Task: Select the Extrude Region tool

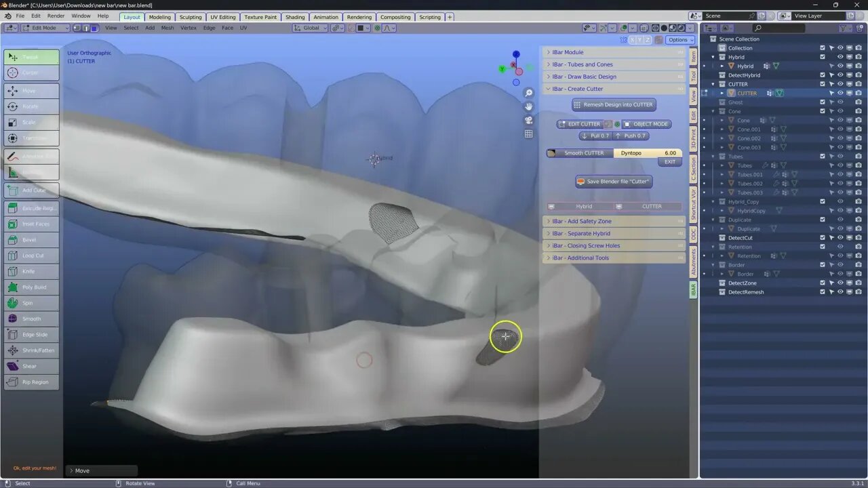Action: tap(31, 208)
